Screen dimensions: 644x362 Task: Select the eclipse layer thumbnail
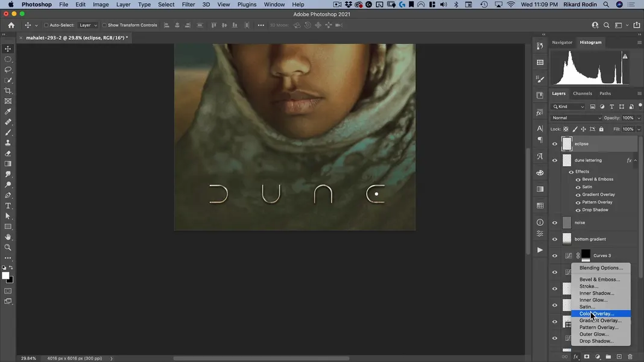(567, 144)
